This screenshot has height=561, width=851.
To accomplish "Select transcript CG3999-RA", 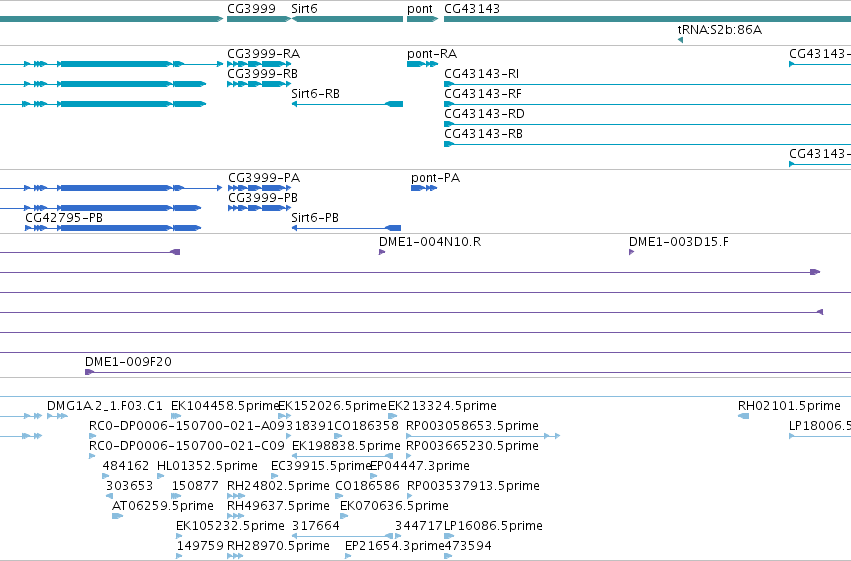I will pyautogui.click(x=259, y=64).
